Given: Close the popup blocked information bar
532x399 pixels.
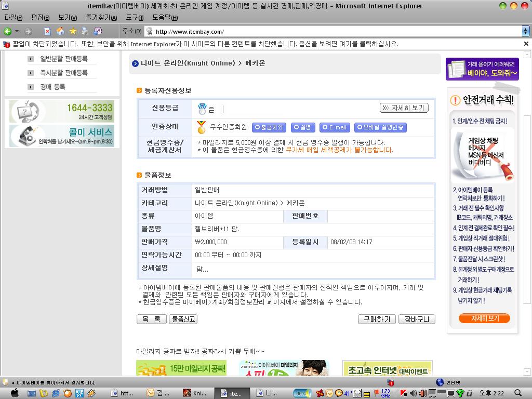Looking at the screenshot, I should click(526, 44).
